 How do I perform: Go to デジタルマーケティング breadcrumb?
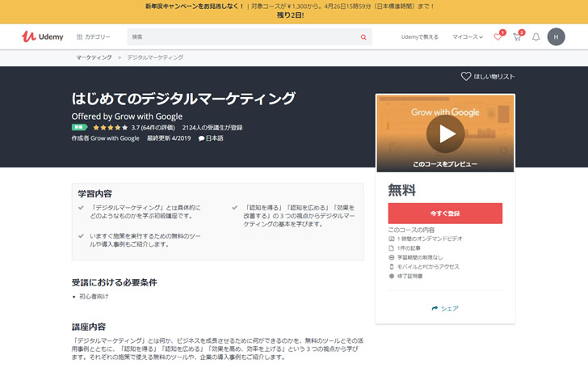[x=155, y=57]
